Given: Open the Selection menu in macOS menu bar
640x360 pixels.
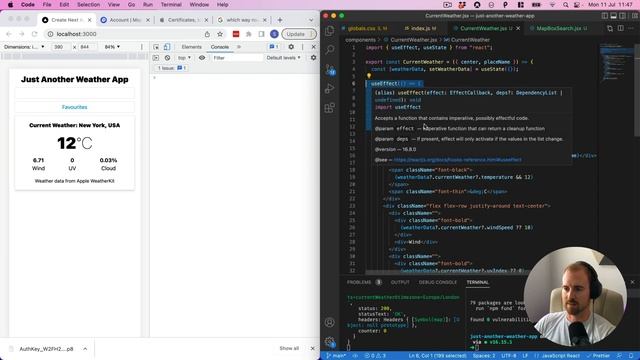Looking at the screenshot, I should (x=89, y=5).
